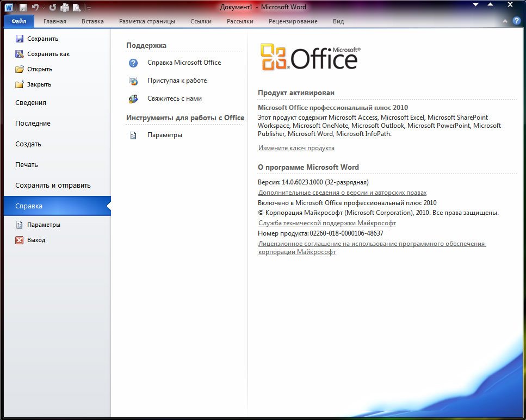Viewport: 526px width, 420px height.
Task: Click the Redo icon in quick access toolbar
Action: point(53,8)
